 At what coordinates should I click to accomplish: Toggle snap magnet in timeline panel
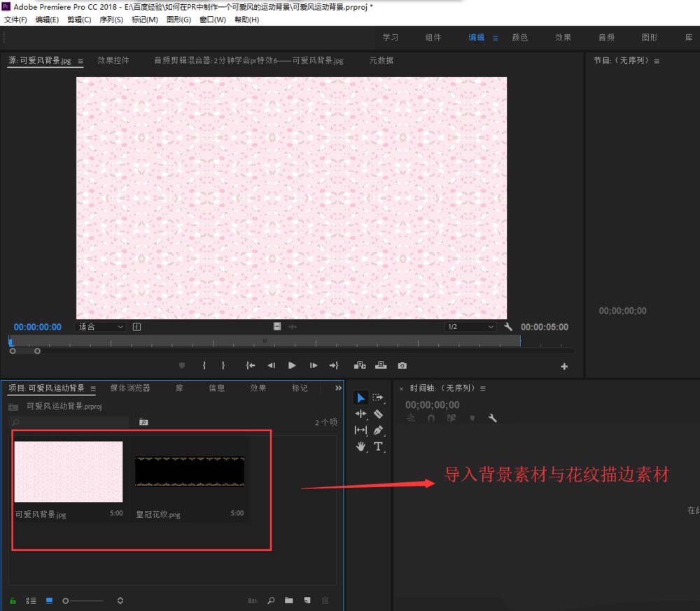(430, 419)
